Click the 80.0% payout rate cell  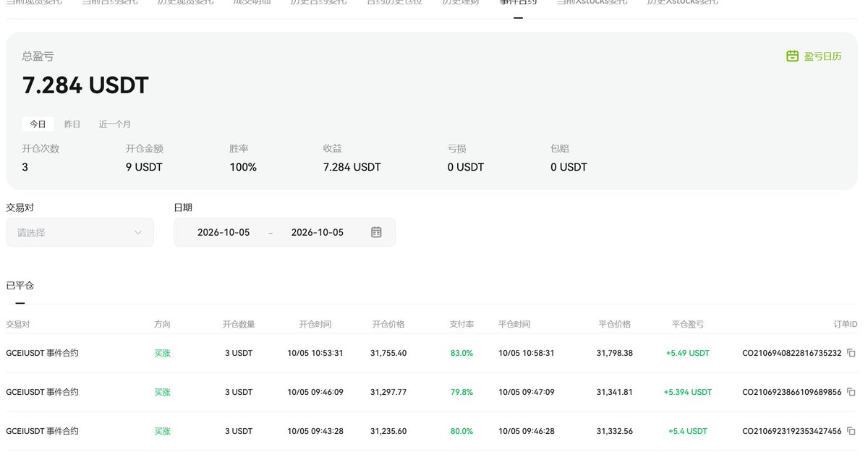pos(461,432)
